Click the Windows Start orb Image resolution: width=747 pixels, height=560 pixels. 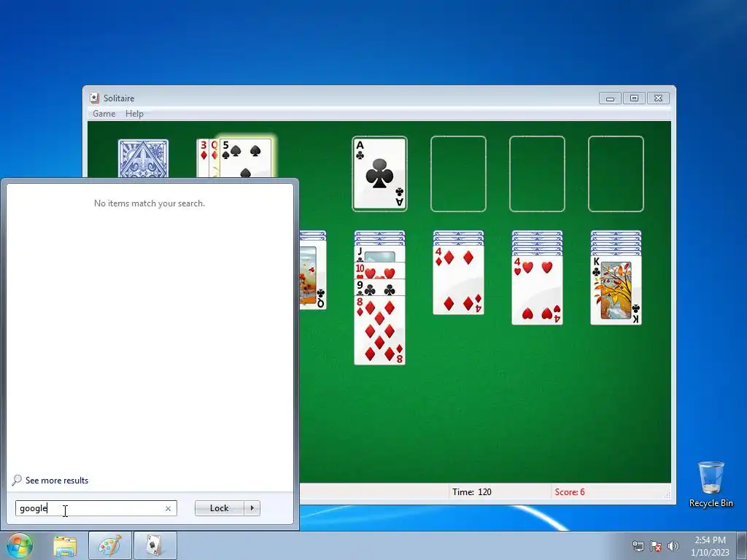coord(19,545)
